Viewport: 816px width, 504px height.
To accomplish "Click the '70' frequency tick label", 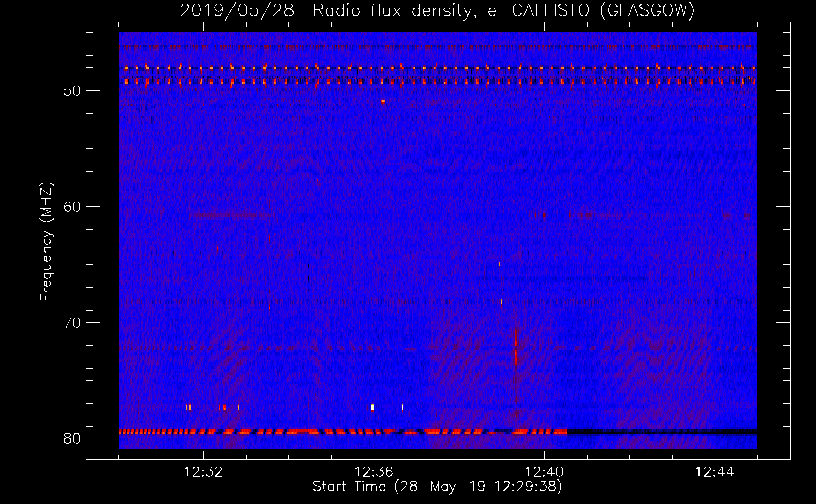I will 72,323.
